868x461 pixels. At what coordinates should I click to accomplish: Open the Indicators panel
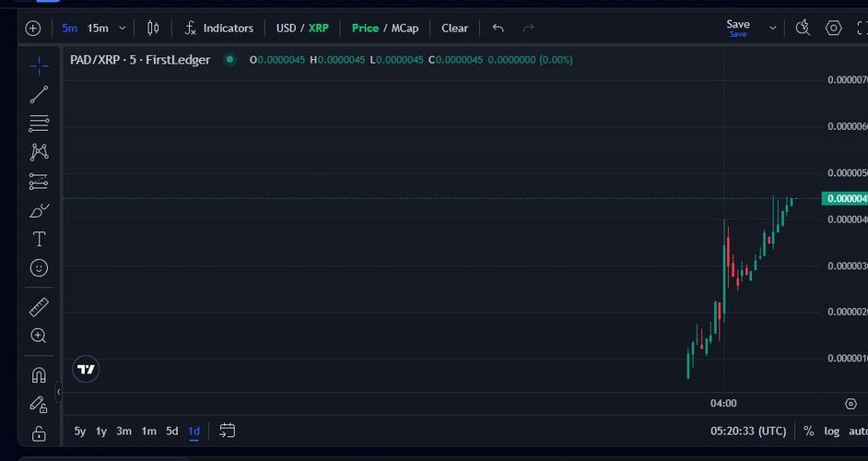tap(218, 29)
